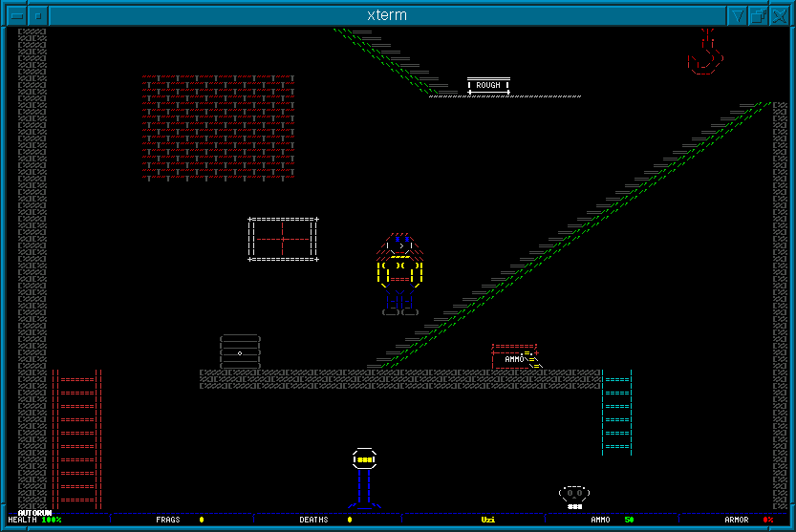Click the long green diagonal staircase
Image resolution: width=796 pixels, height=532 pixels.
pos(570,235)
